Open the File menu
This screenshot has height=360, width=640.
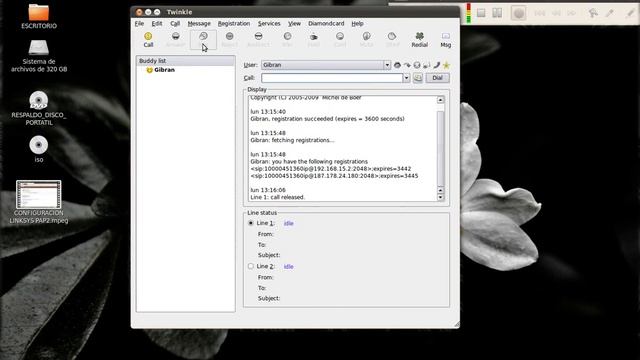pyautogui.click(x=139, y=24)
